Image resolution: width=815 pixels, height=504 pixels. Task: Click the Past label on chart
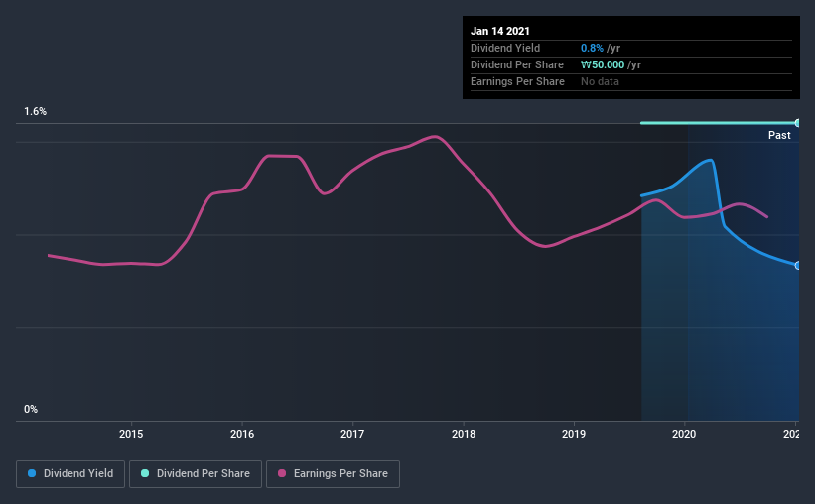(779, 136)
